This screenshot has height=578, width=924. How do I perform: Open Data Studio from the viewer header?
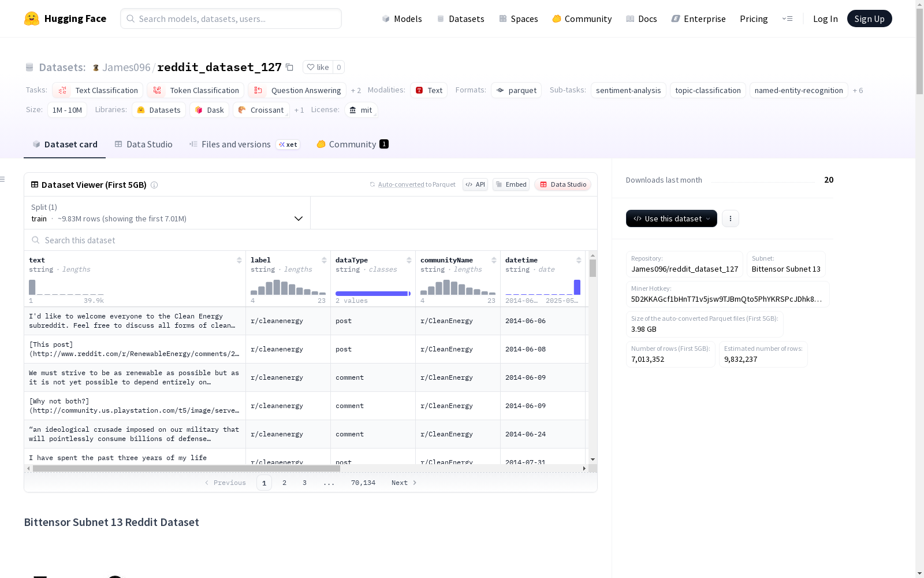(x=562, y=184)
